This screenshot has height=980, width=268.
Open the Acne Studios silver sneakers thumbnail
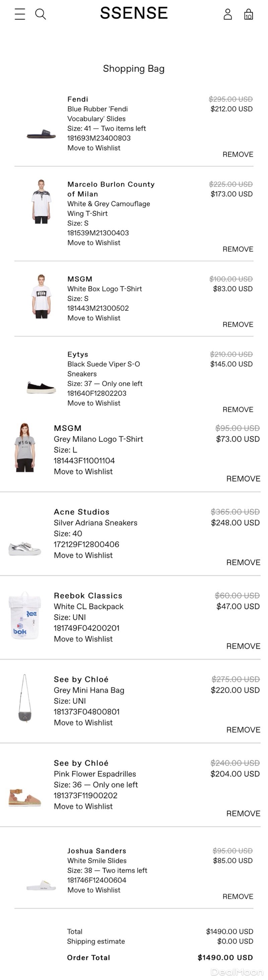pos(25,548)
